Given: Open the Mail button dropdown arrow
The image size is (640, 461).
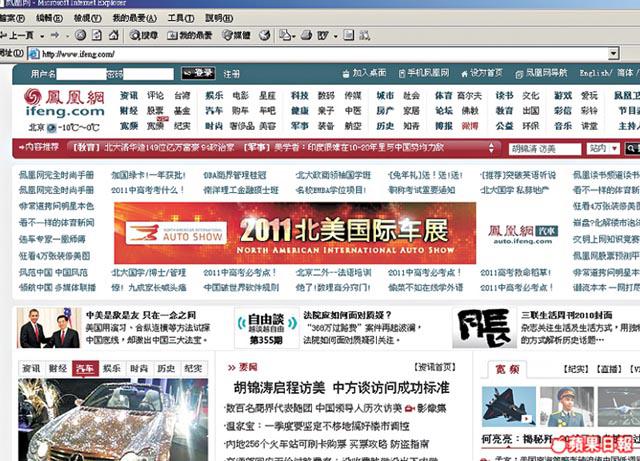Looking at the screenshot, I should point(293,36).
